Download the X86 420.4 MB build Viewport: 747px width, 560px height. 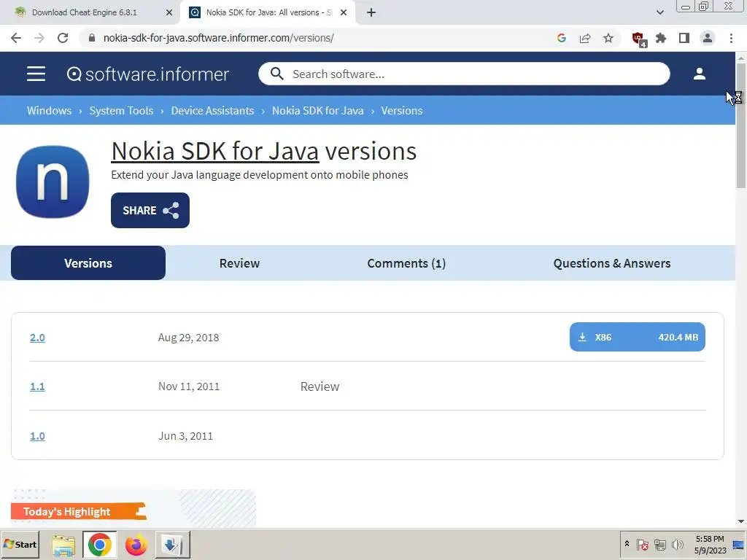[638, 337]
